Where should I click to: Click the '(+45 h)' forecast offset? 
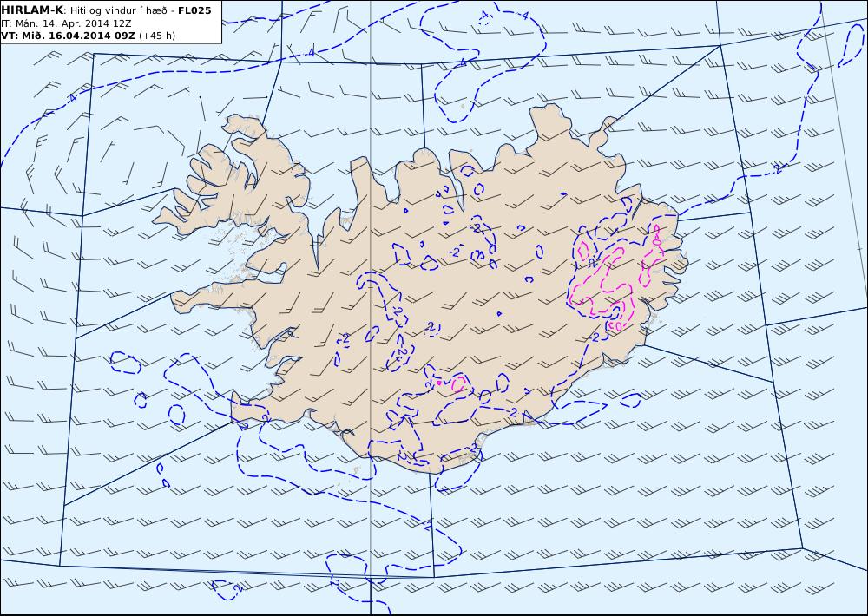click(x=156, y=36)
